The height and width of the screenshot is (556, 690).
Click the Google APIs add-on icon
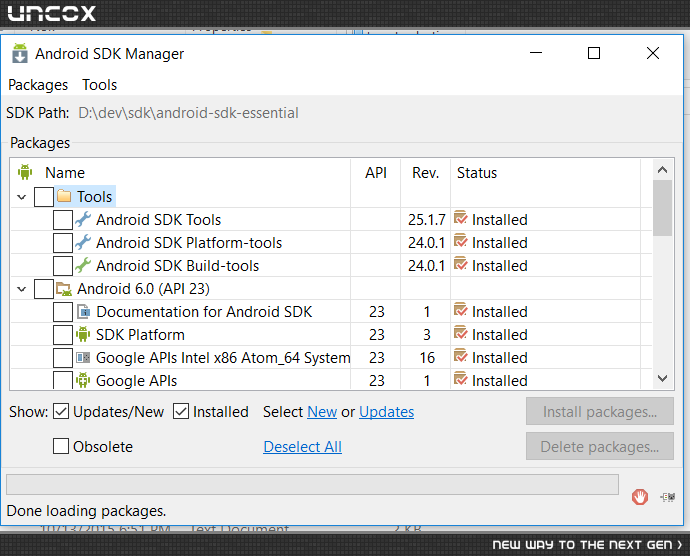(83, 380)
